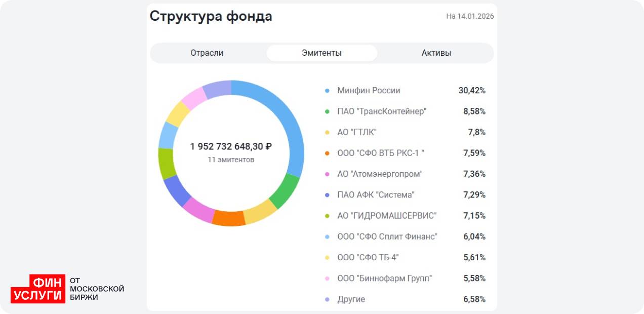The height and width of the screenshot is (314, 644).
Task: Click the ПАО АФК "Система" legend label
Action: 376,195
